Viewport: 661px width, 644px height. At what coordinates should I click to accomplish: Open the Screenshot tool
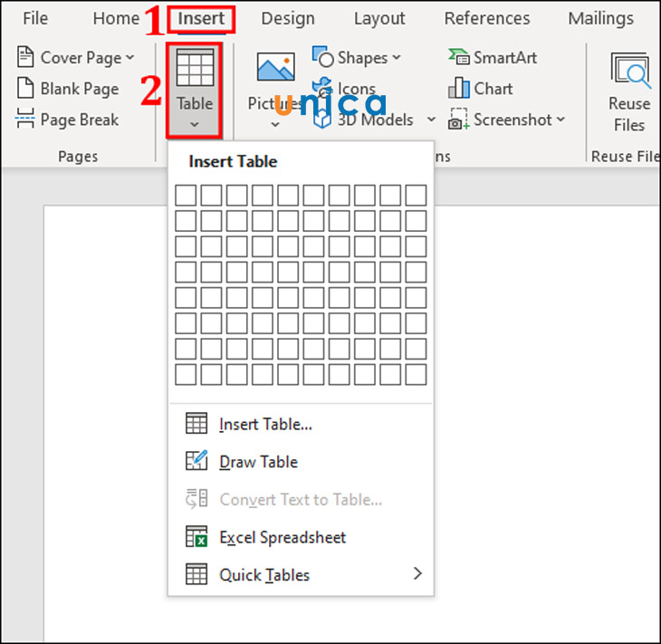pyautogui.click(x=508, y=120)
